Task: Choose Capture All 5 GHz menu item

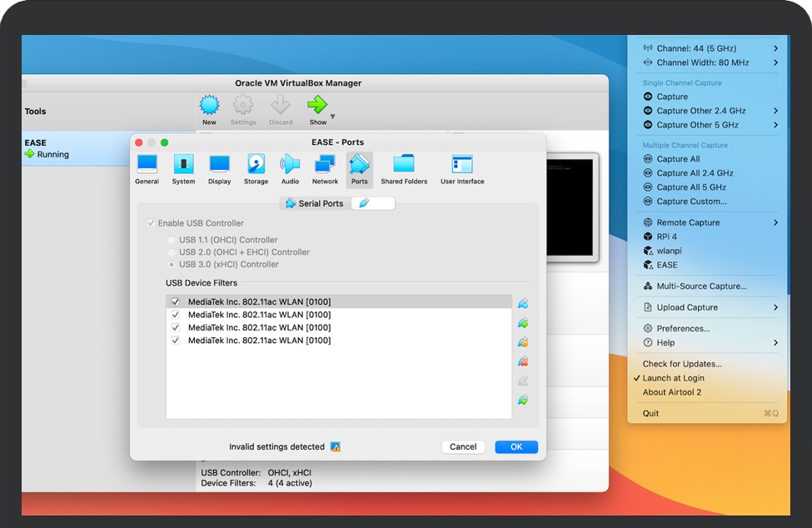Action: 691,187
